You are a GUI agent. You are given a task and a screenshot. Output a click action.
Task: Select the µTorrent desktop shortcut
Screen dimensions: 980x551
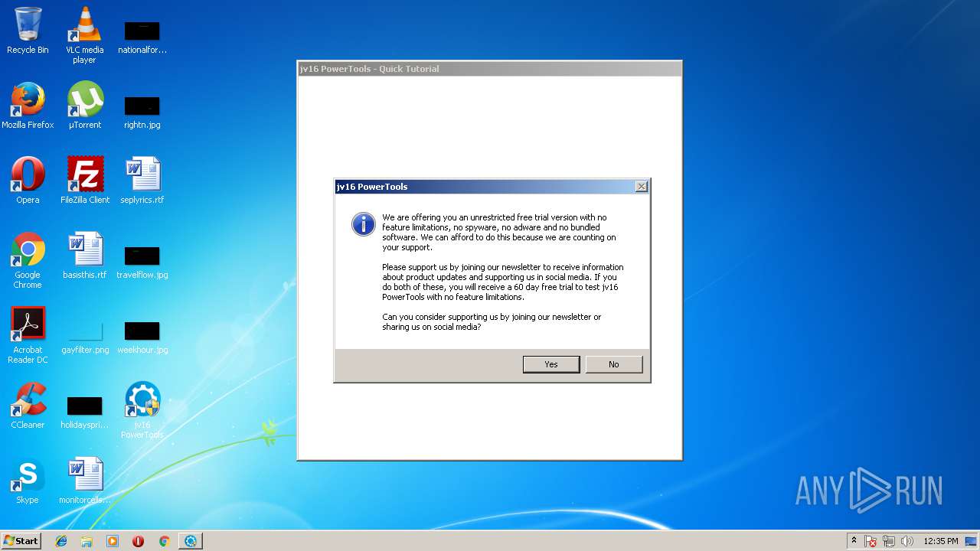point(85,106)
